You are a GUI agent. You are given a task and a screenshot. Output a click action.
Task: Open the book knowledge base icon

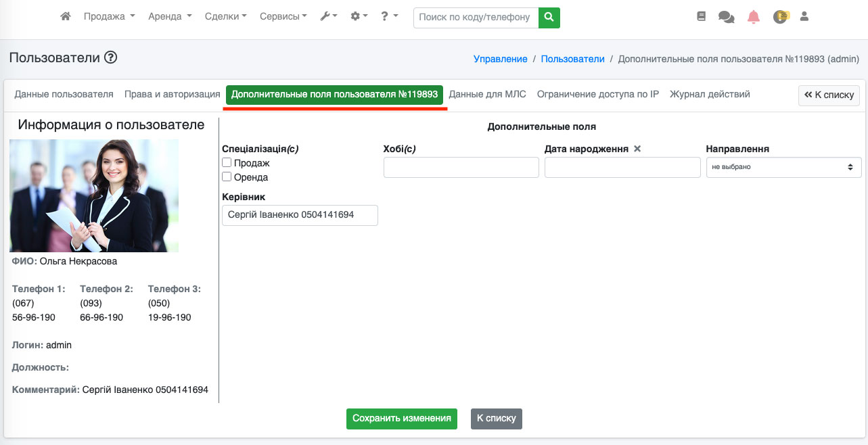pos(701,17)
